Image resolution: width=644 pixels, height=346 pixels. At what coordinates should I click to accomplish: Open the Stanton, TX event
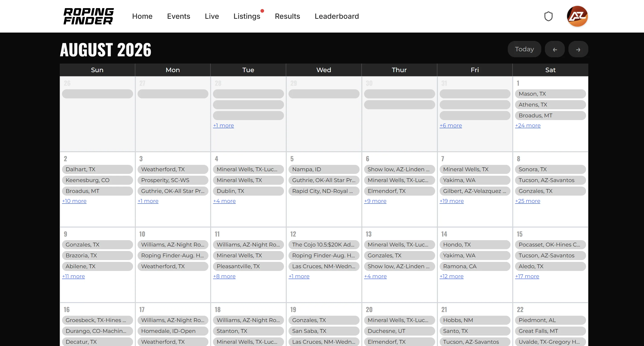pos(248,331)
